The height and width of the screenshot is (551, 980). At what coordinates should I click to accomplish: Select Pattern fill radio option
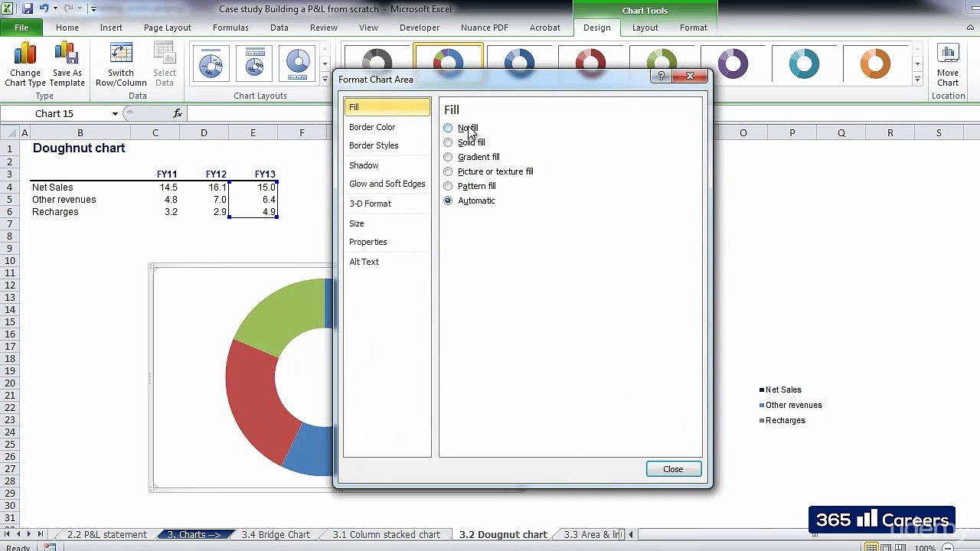448,186
